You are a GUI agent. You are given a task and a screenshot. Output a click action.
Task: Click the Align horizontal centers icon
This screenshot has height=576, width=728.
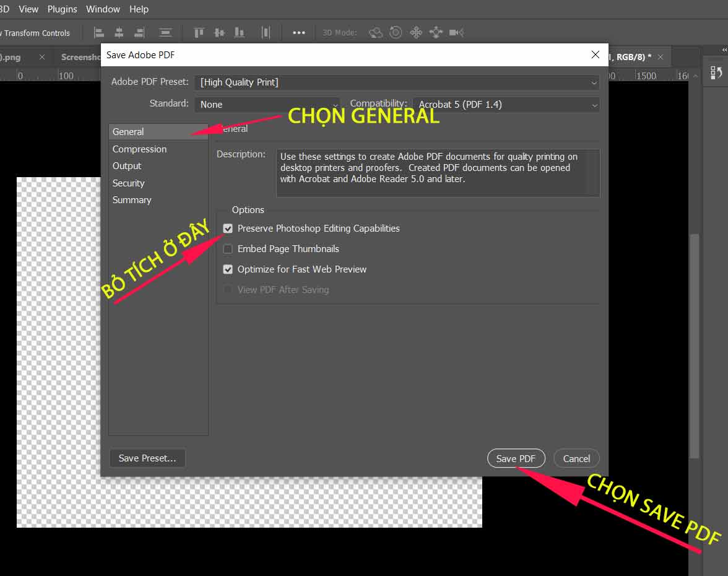[119, 32]
